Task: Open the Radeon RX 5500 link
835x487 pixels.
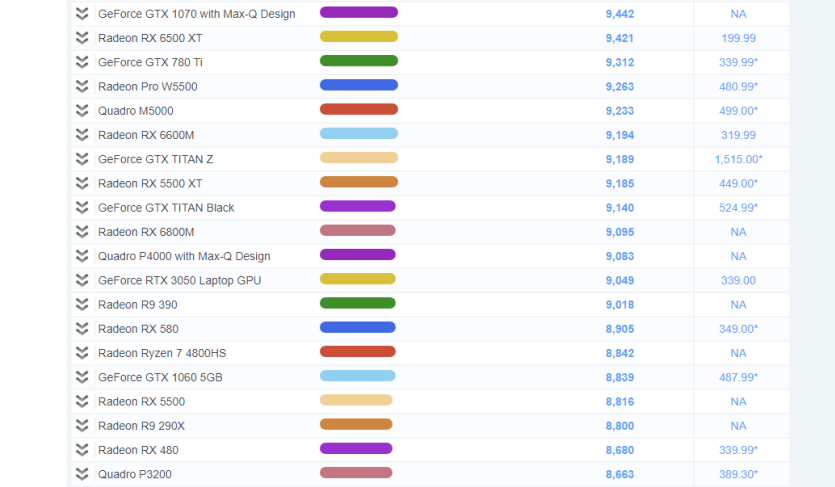Action: (x=142, y=401)
